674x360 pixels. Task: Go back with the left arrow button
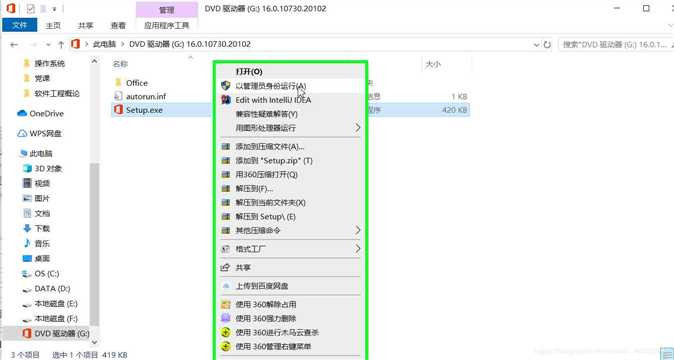pyautogui.click(x=14, y=45)
